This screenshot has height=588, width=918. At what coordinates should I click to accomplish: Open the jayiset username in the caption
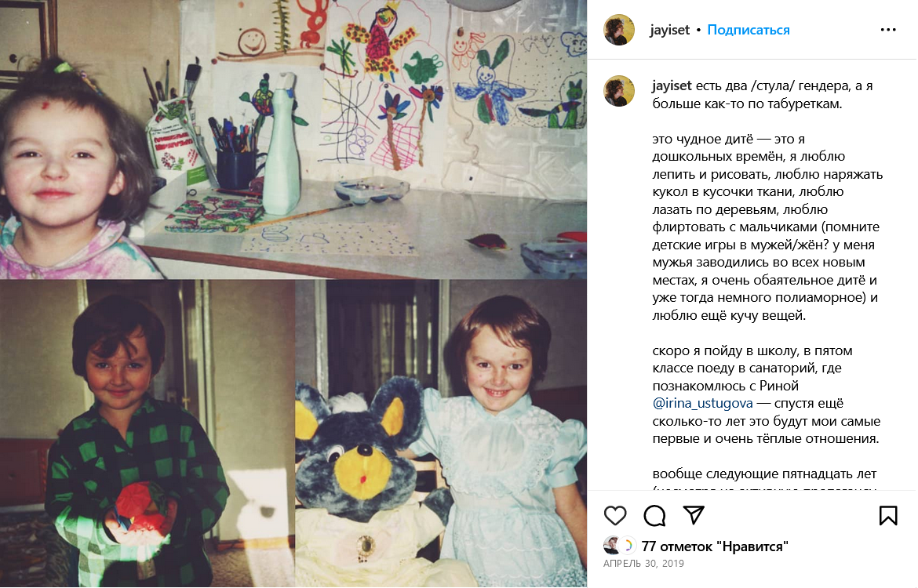[x=672, y=86]
